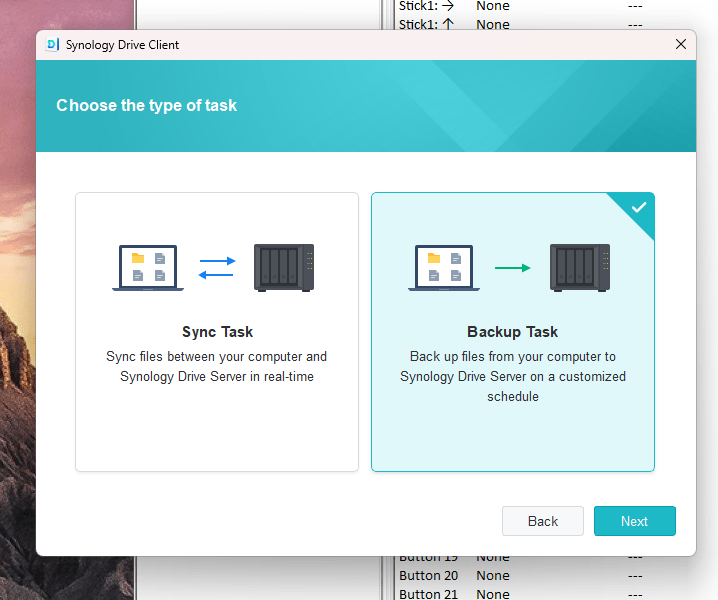Go Back to the previous step
Viewport: 718px width, 600px height.
[x=543, y=521]
